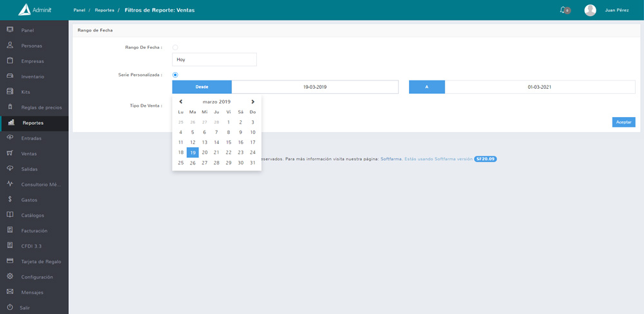Click the Salir power icon

tap(10, 308)
